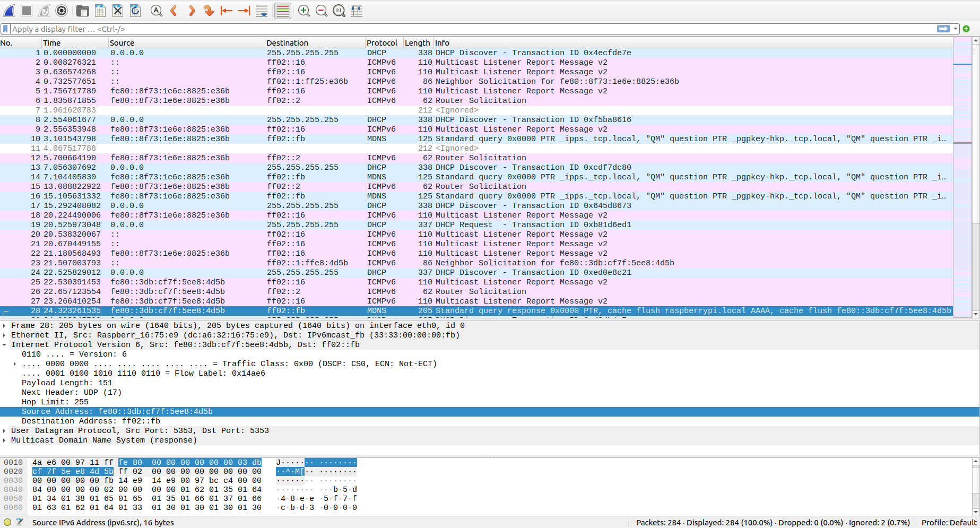
Task: Toggle auto-scroll during live capture
Action: coord(262,11)
